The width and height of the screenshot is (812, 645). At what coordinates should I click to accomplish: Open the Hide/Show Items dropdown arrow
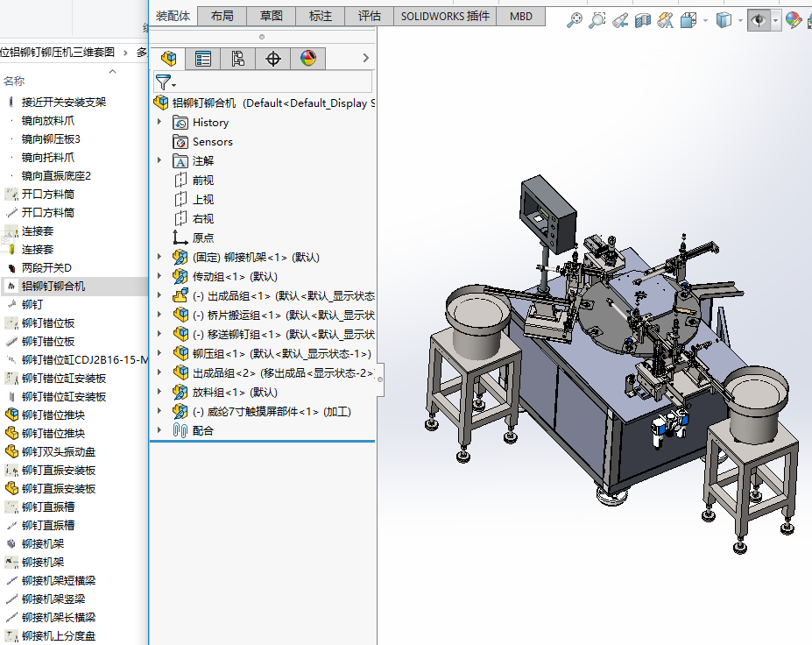pyautogui.click(x=776, y=19)
